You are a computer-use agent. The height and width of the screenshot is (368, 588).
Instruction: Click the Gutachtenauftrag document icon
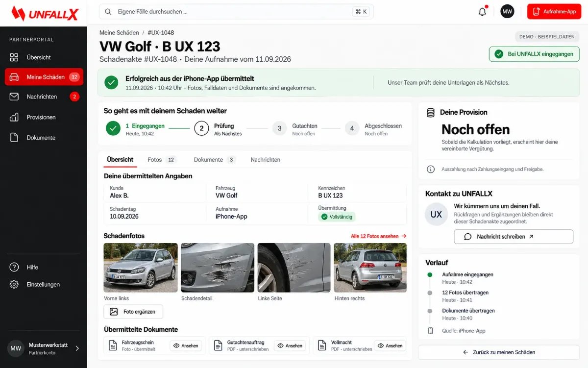(219, 345)
